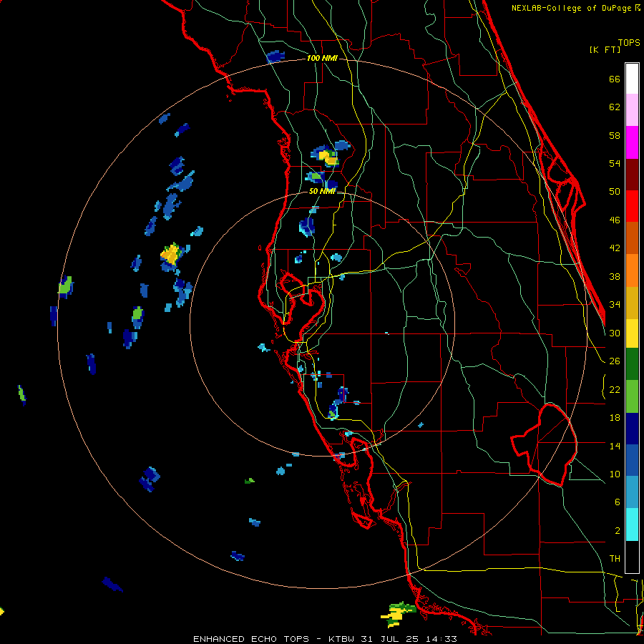Pick the navy blue swatch on color bar
The width and height of the screenshot is (644, 644).
coord(632,429)
